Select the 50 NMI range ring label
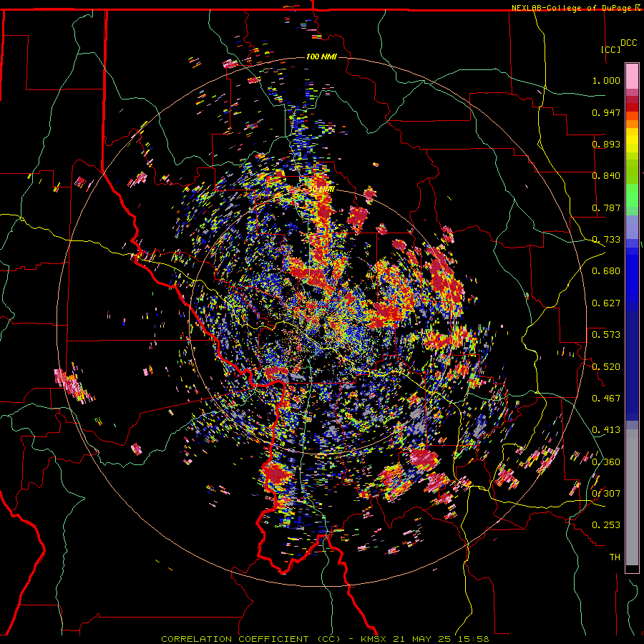This screenshot has width=644, height=644. coord(321,189)
